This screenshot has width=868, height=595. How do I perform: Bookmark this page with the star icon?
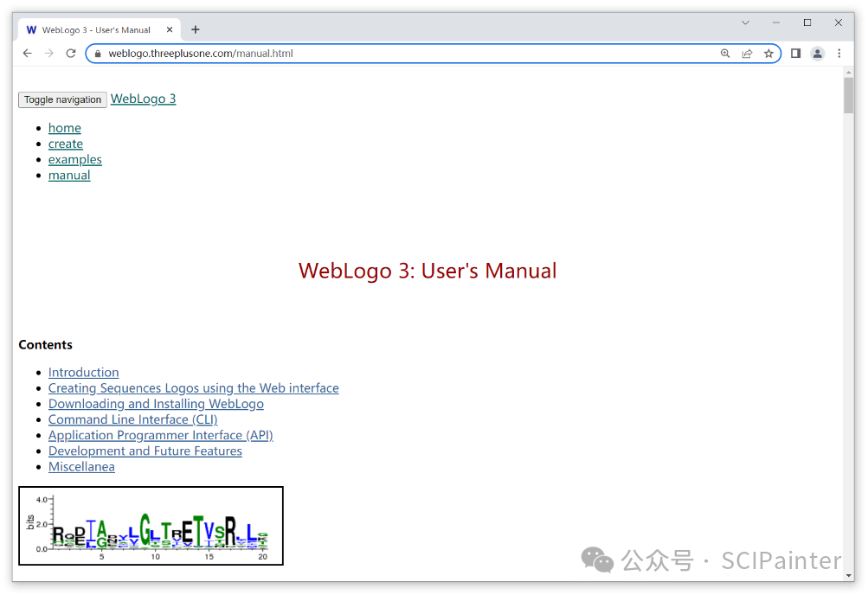click(768, 54)
